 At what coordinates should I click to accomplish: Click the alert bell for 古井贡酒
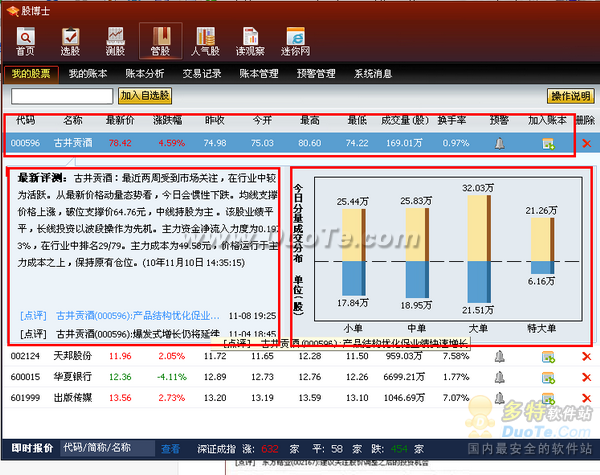point(499,144)
